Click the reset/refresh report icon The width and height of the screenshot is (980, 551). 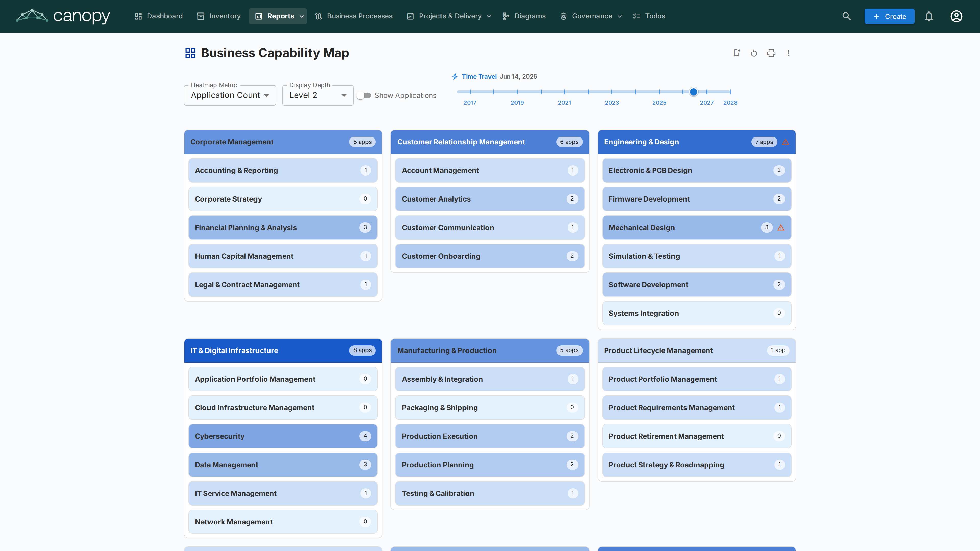(x=754, y=53)
